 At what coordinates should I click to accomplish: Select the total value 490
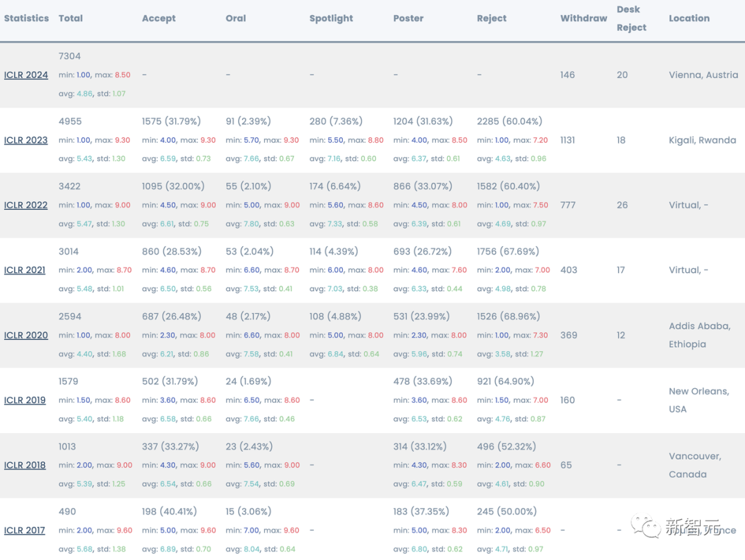(67, 512)
